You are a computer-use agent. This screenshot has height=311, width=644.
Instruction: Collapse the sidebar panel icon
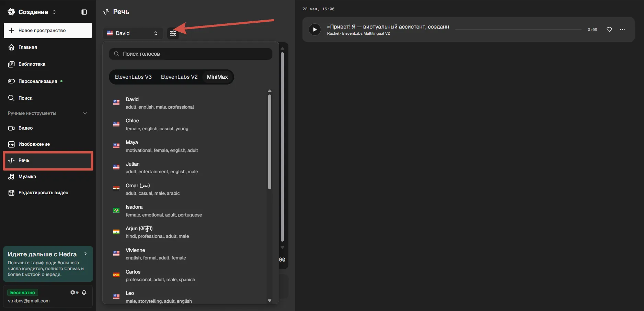click(84, 12)
